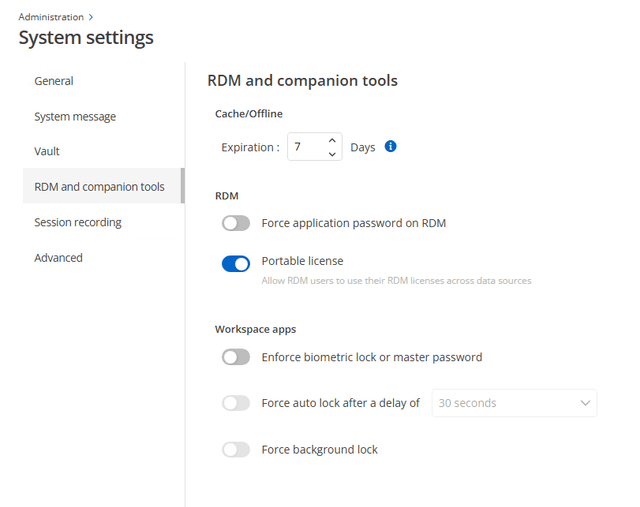Enable Force application password on RDM
Image resolution: width=640 pixels, height=507 pixels.
[236, 223]
